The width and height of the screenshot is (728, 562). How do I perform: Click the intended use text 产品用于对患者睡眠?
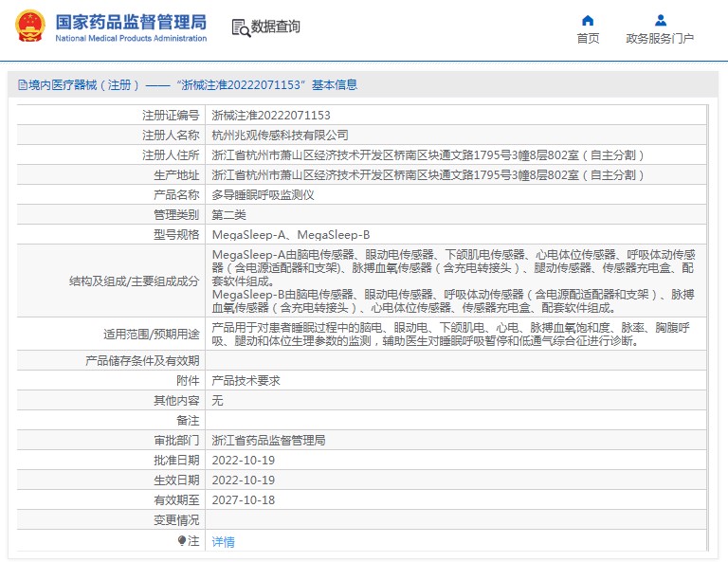point(451,335)
